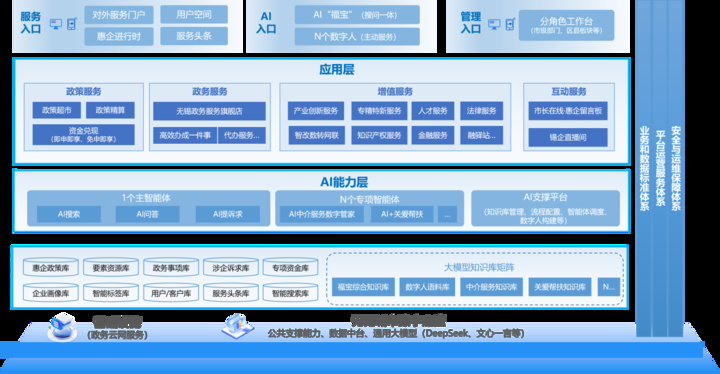This screenshot has height=374, width=720.
Task: Click the 服务头条 box
Action: pyautogui.click(x=194, y=36)
